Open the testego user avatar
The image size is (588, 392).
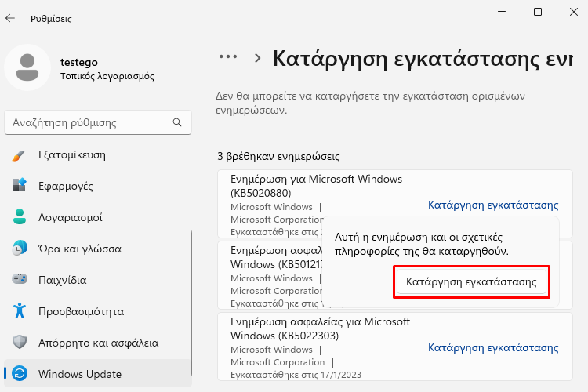pyautogui.click(x=27, y=67)
